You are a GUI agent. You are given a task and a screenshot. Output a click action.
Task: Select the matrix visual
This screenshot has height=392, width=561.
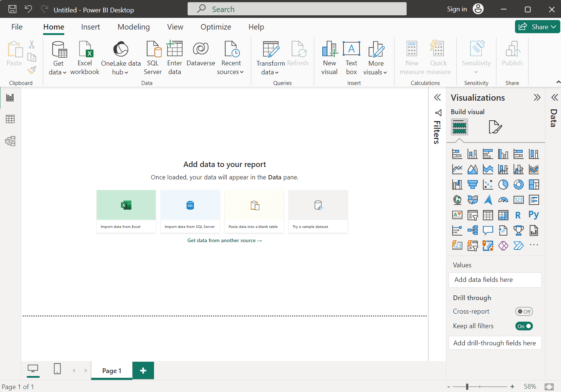point(503,215)
